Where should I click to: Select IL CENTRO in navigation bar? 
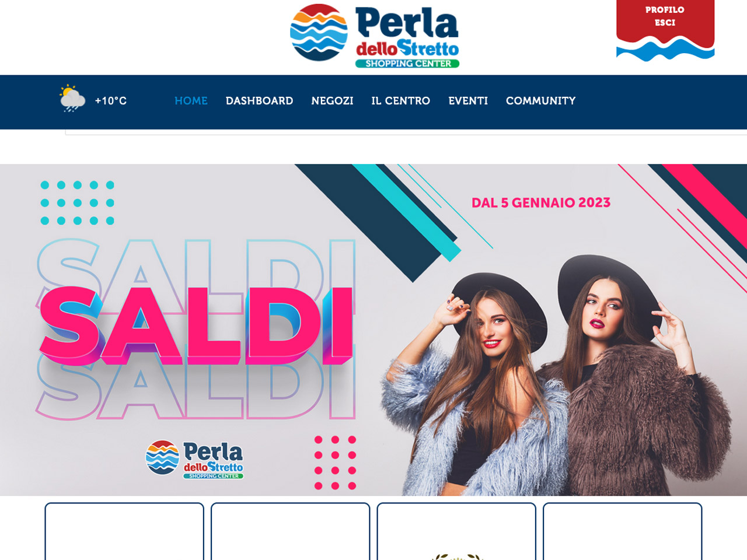click(x=401, y=101)
